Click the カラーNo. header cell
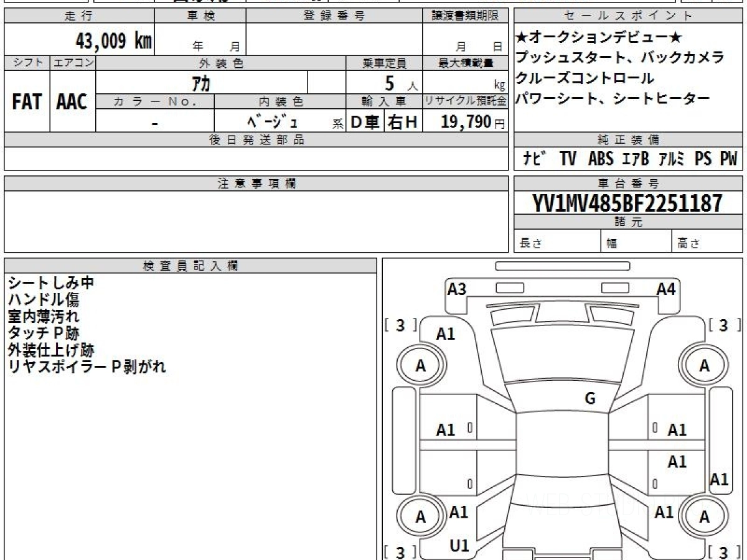 pos(155,101)
